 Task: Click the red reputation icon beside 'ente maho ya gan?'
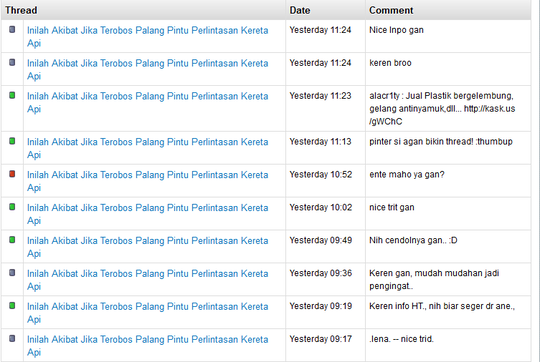click(12, 174)
